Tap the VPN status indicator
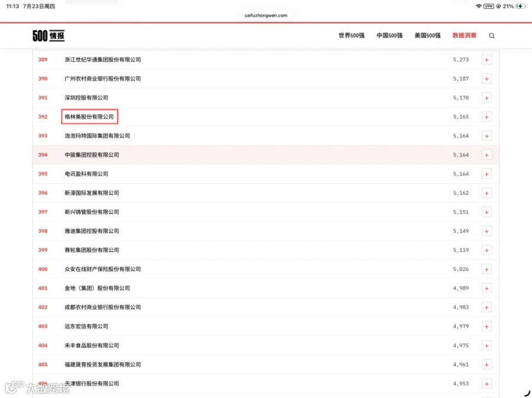Viewport: 532px width, 398px height. click(x=489, y=6)
